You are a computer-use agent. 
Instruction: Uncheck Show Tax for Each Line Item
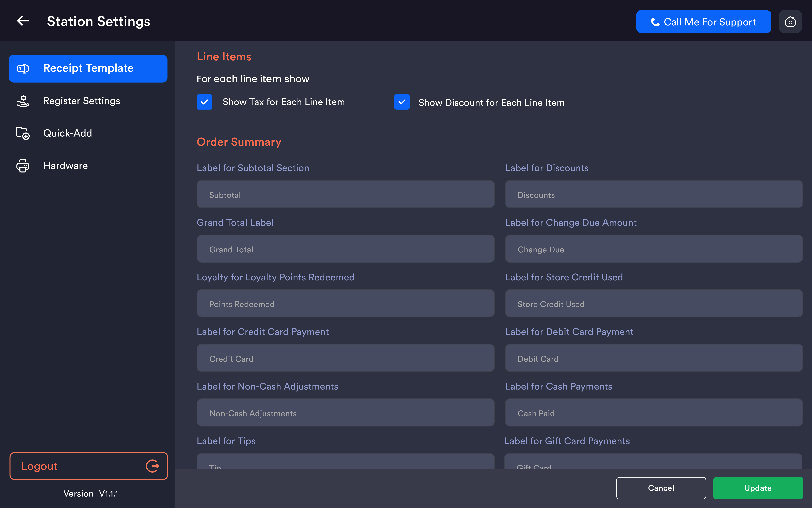[204, 102]
